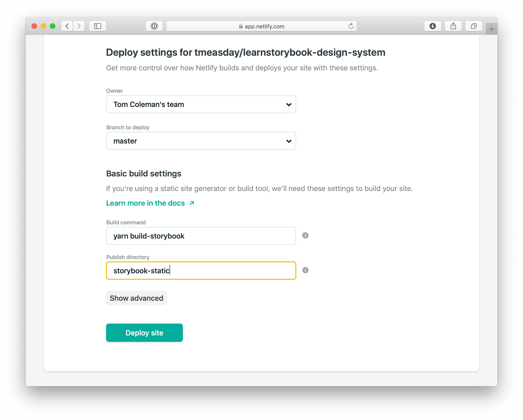Click the Build command input field

tap(201, 236)
